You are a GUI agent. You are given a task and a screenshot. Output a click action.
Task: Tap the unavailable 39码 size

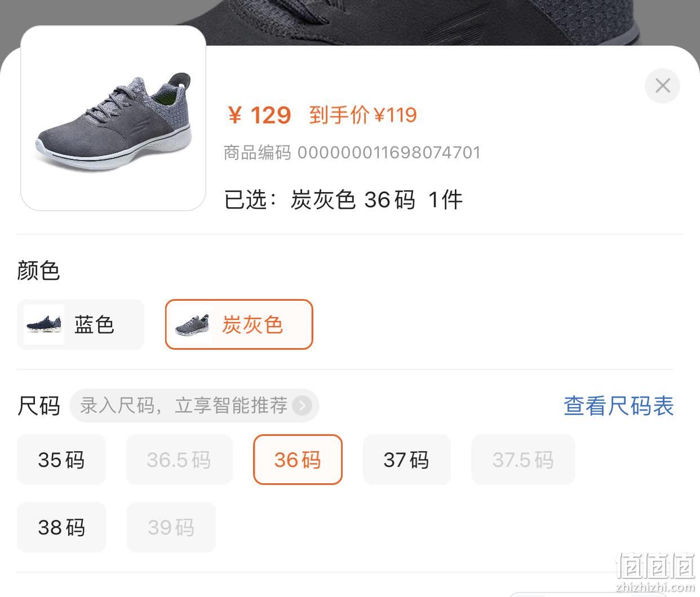(171, 527)
